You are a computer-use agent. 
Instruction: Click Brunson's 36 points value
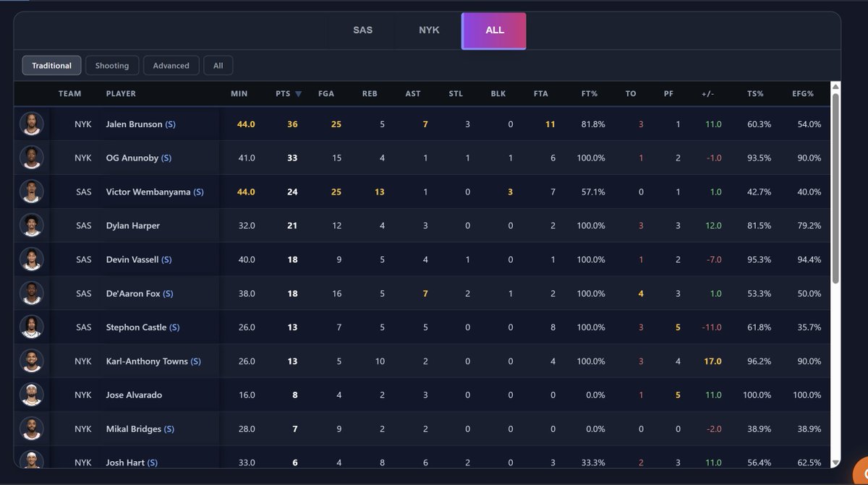point(292,124)
